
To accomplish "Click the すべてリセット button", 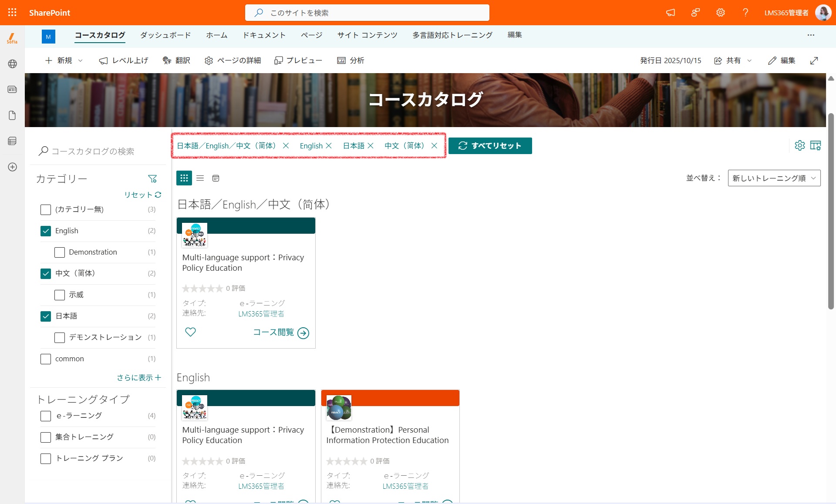I will point(490,146).
